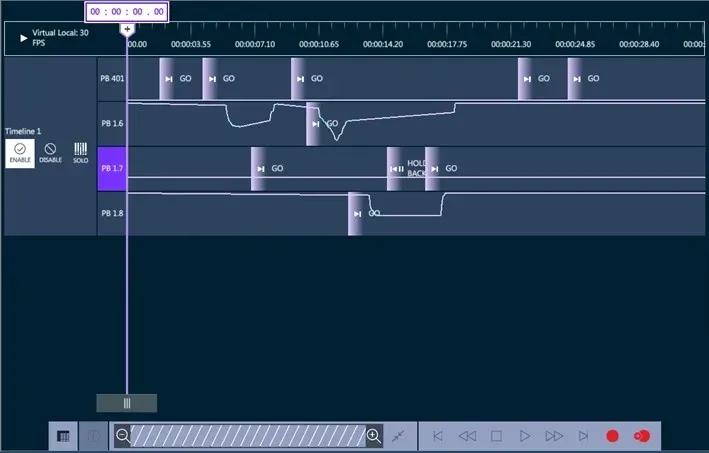Zoom out the timeline with the minus magnifier
This screenshot has width=709, height=453.
pyautogui.click(x=123, y=436)
